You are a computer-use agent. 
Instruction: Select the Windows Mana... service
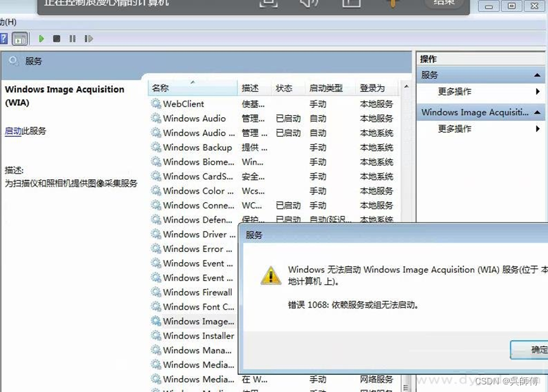[194, 350]
